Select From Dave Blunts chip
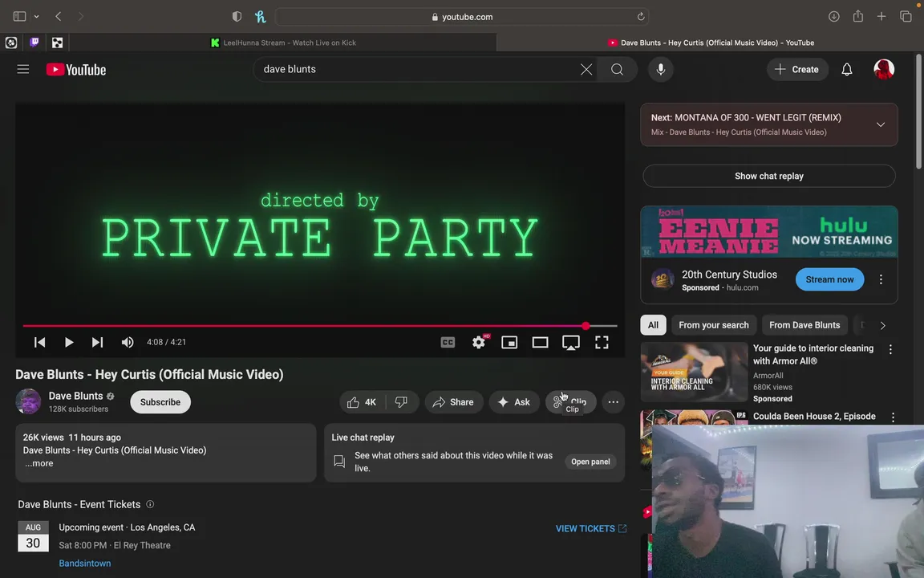This screenshot has height=578, width=924. 804,325
